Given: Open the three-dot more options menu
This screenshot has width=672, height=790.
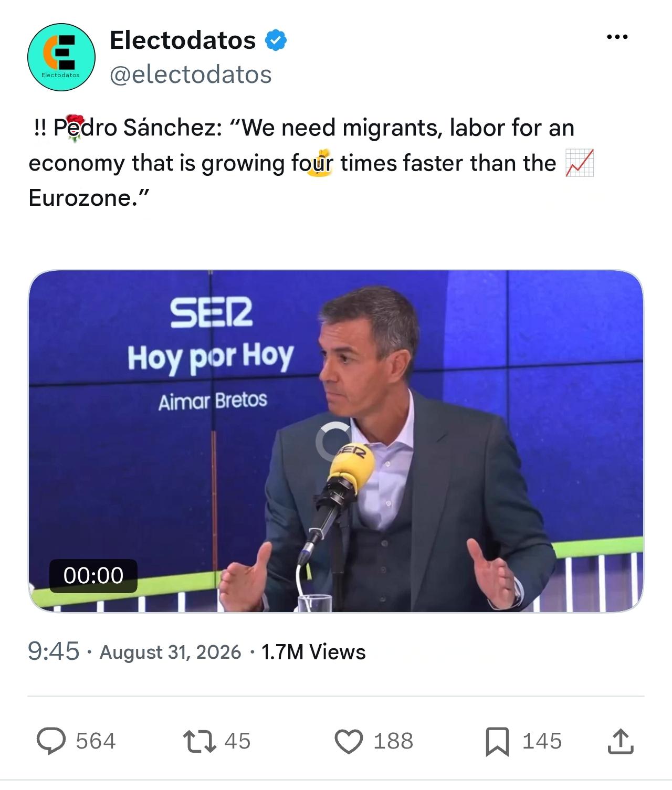Looking at the screenshot, I should click(x=617, y=37).
